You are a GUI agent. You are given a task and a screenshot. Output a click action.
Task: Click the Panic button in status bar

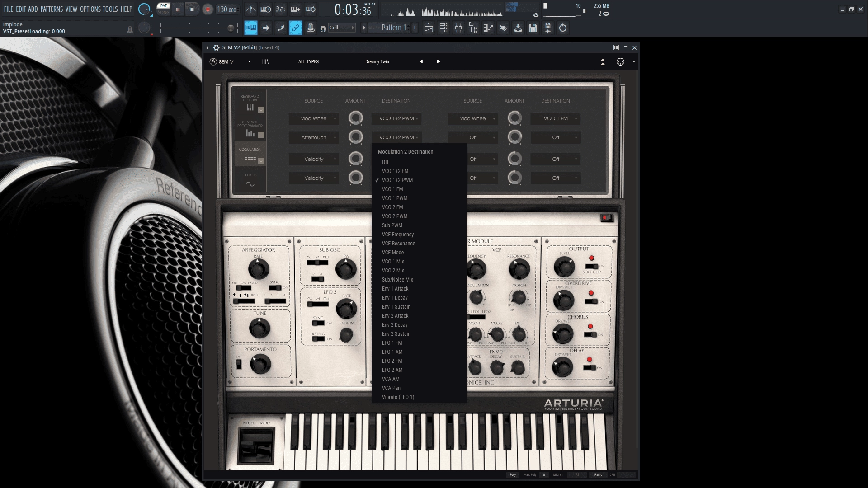point(598,475)
